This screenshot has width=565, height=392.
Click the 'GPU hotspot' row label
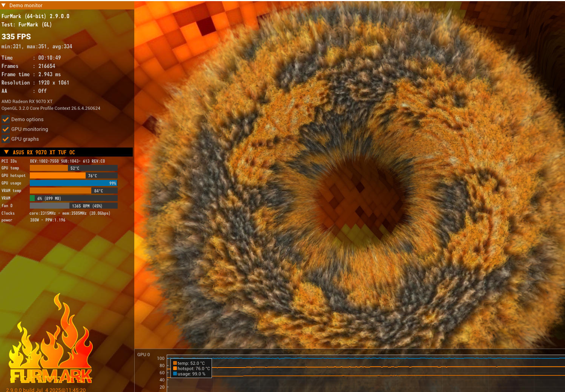(x=14, y=176)
